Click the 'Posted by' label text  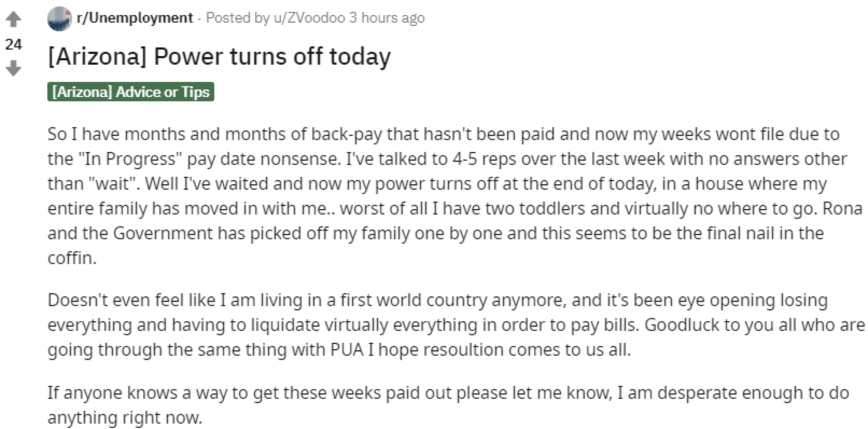click(x=237, y=18)
